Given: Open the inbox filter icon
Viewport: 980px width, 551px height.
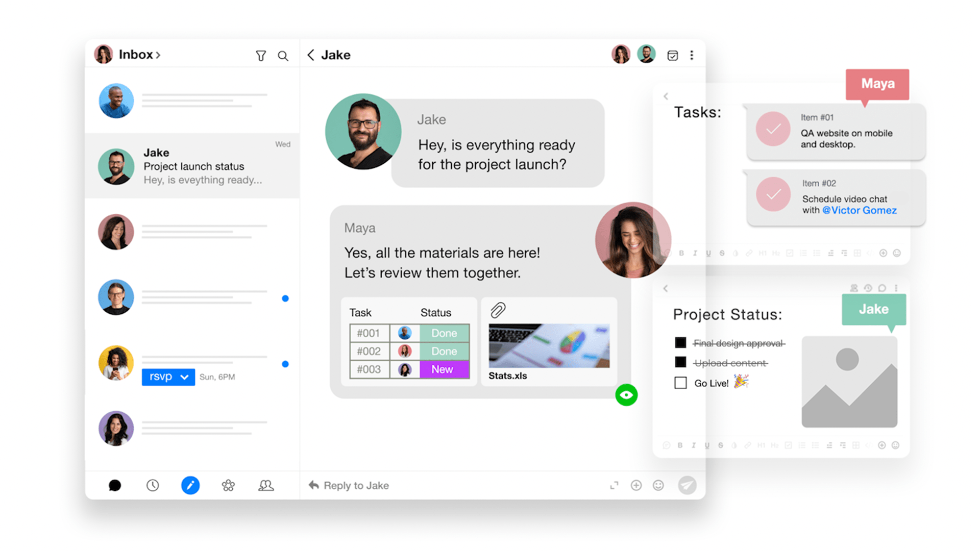Looking at the screenshot, I should point(261,56).
